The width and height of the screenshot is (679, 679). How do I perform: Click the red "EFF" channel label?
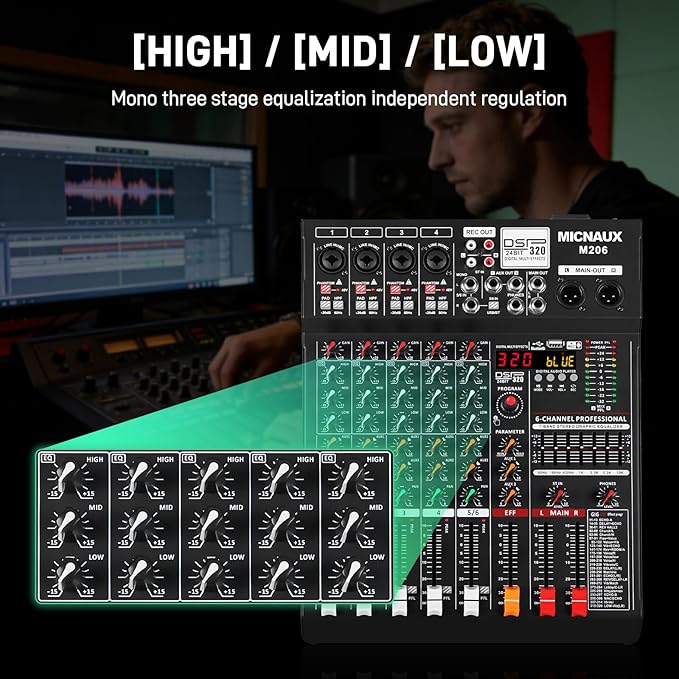(x=510, y=513)
